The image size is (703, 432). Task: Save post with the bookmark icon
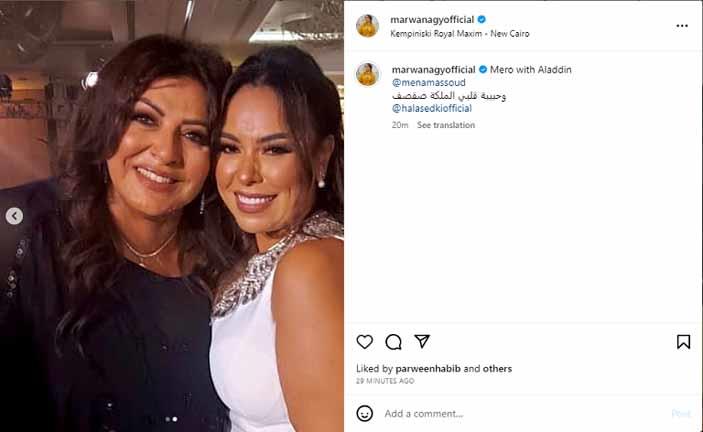(683, 342)
